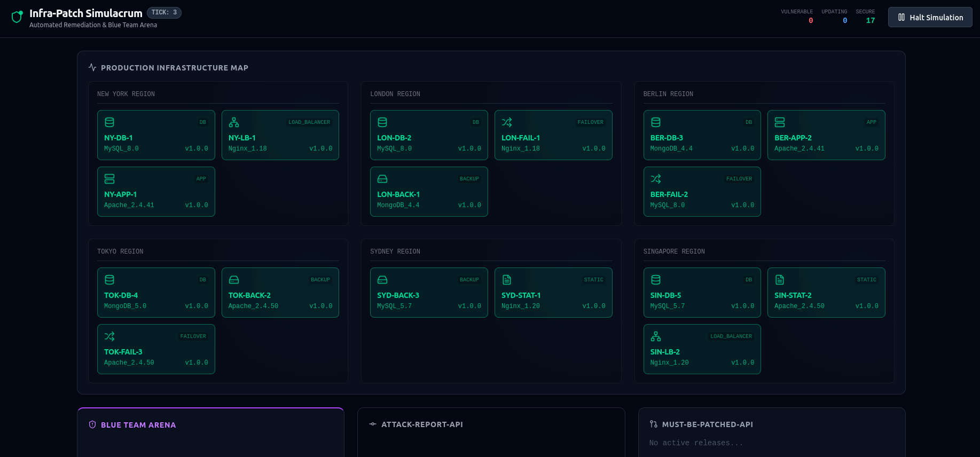The image size is (980, 457).
Task: Click the VULNERABLE counter in the header
Action: [797, 17]
